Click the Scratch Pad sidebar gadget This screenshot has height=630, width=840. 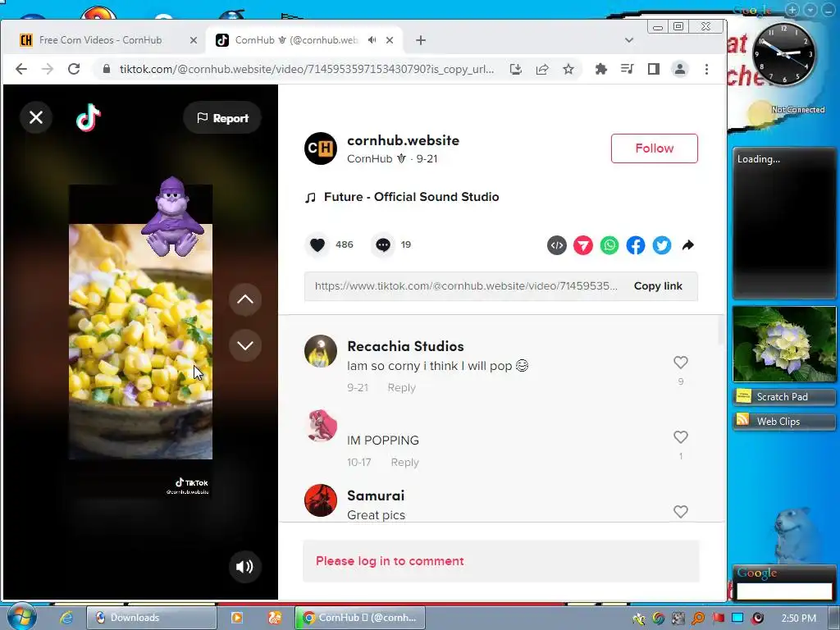point(783,396)
